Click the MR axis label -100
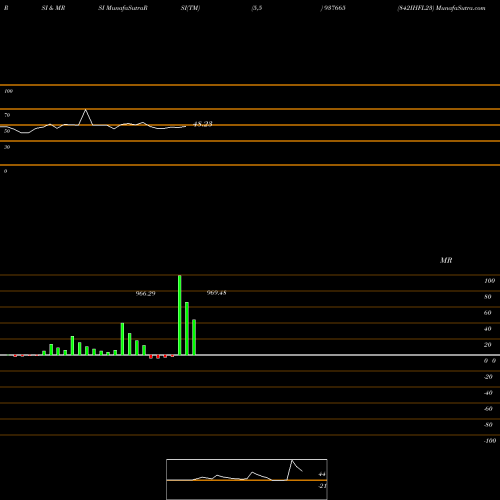This screenshot has width=500, height=500. [490, 441]
